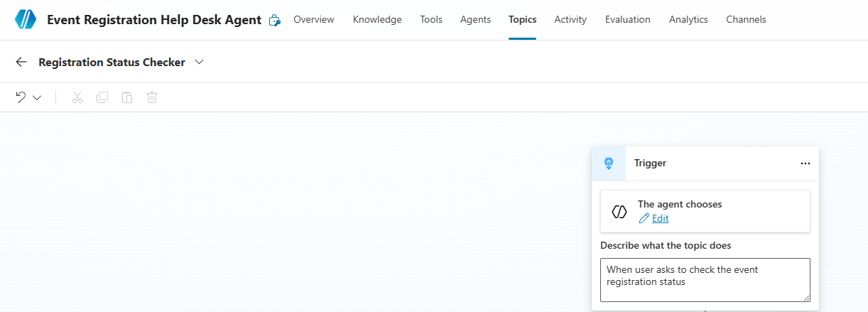The width and height of the screenshot is (868, 312).
Task: Open the Knowledge tab
Action: pos(377,20)
